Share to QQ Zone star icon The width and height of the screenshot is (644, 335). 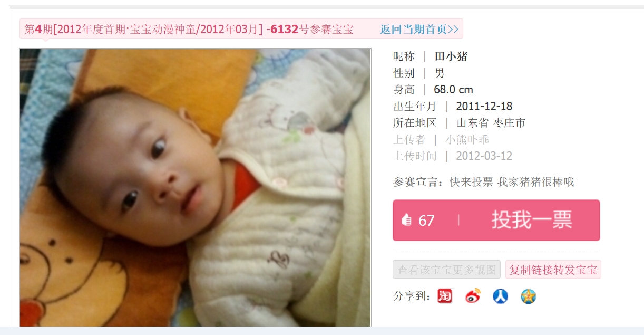529,296
